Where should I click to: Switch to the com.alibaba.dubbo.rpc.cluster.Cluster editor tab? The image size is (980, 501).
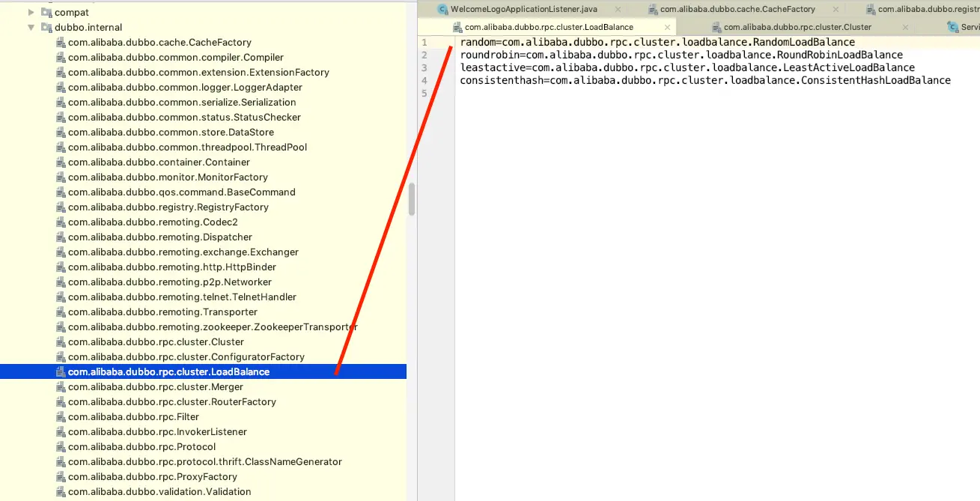pyautogui.click(x=797, y=27)
